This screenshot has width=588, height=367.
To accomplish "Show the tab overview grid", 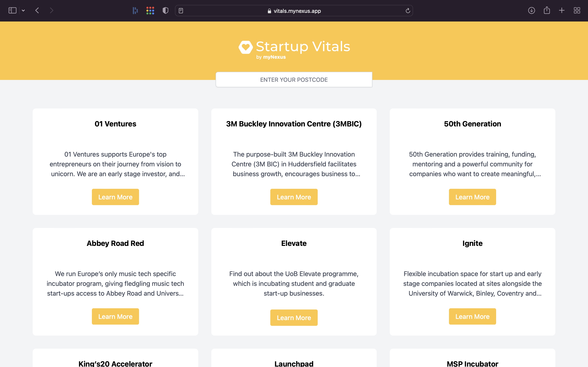I will pos(577,10).
